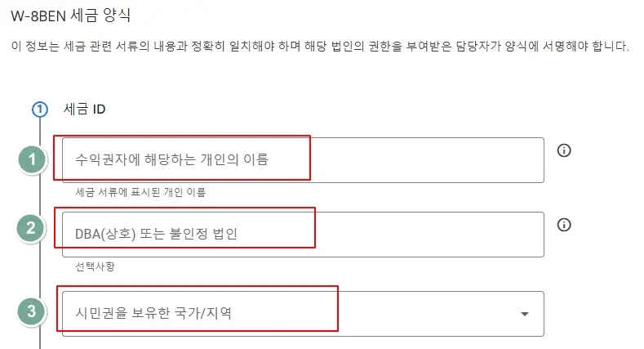Screen dimensions: 644x349
Task: Click the 선택사항 helper label
Action: (95, 266)
